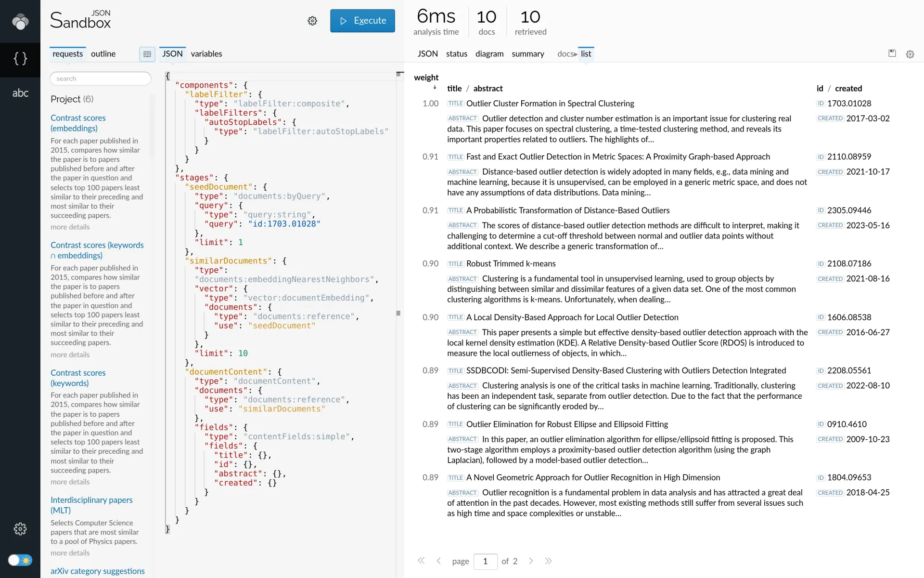This screenshot has width=924, height=578.
Task: Click the abstract column header
Action: (488, 88)
